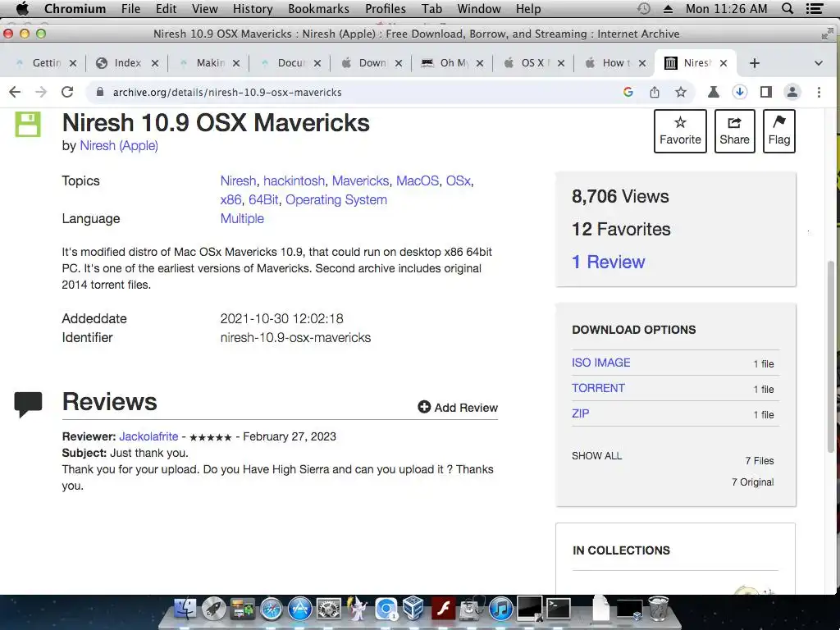Reload the archive.org page
Image resolution: width=840 pixels, height=630 pixels.
coord(67,92)
